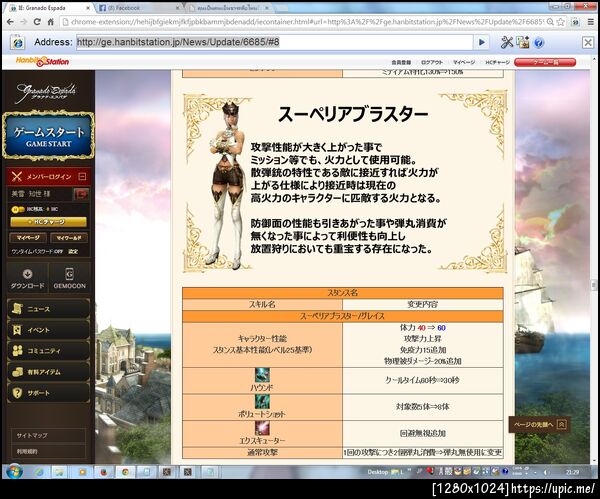Screen dimensions: 600x499
Task: Click the Chrome icon in the taskbar
Action: pos(125,472)
